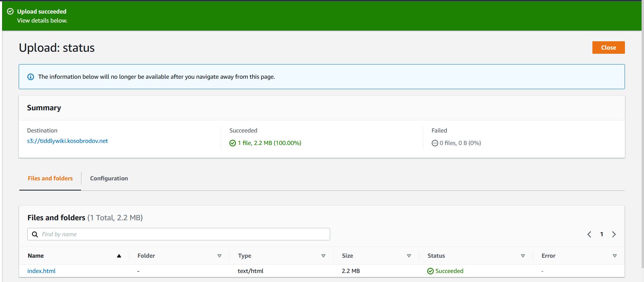
Task: Sort the Folder column
Action: tap(219, 256)
